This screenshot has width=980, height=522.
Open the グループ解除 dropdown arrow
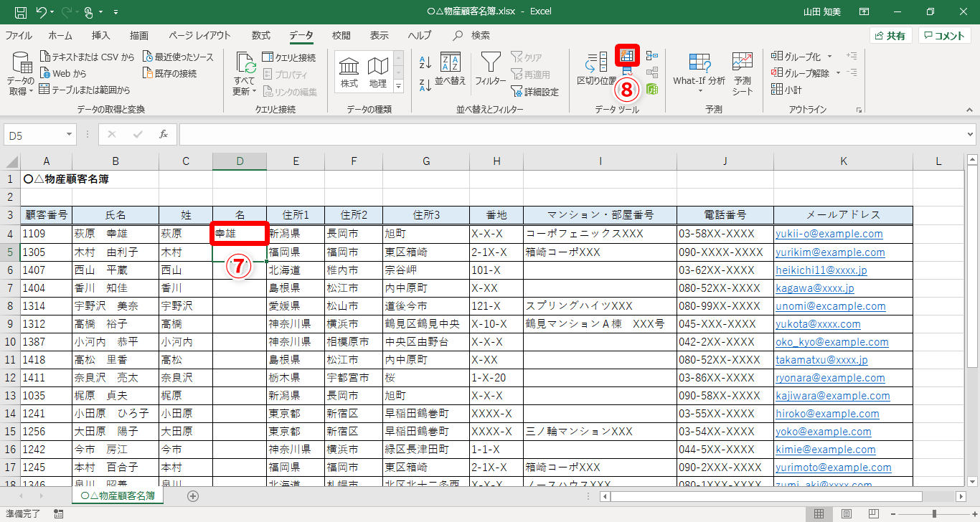coord(839,73)
